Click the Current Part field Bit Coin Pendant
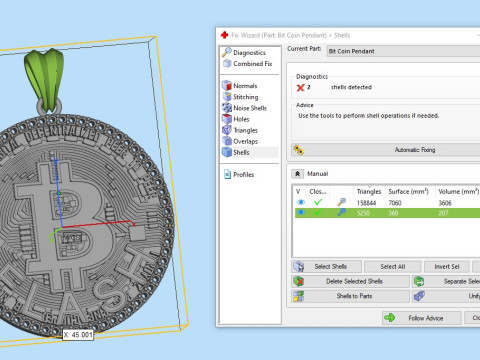Image resolution: width=480 pixels, height=360 pixels. [x=403, y=51]
